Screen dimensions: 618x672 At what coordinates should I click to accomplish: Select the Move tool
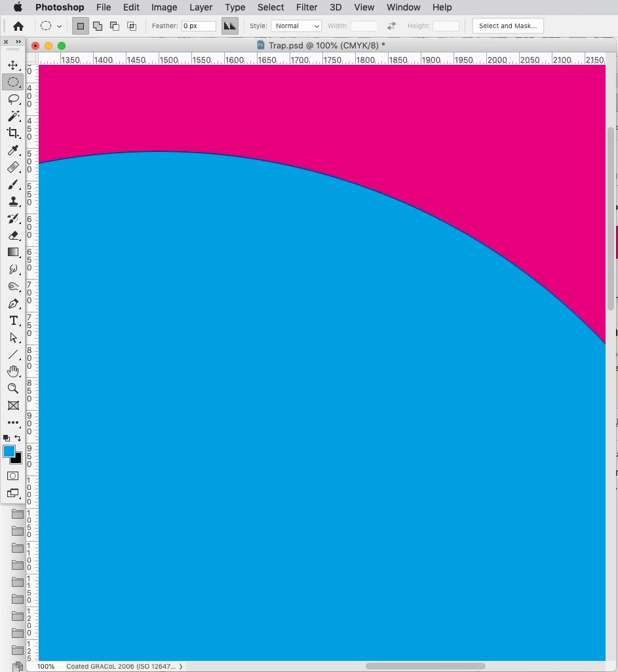point(13,65)
